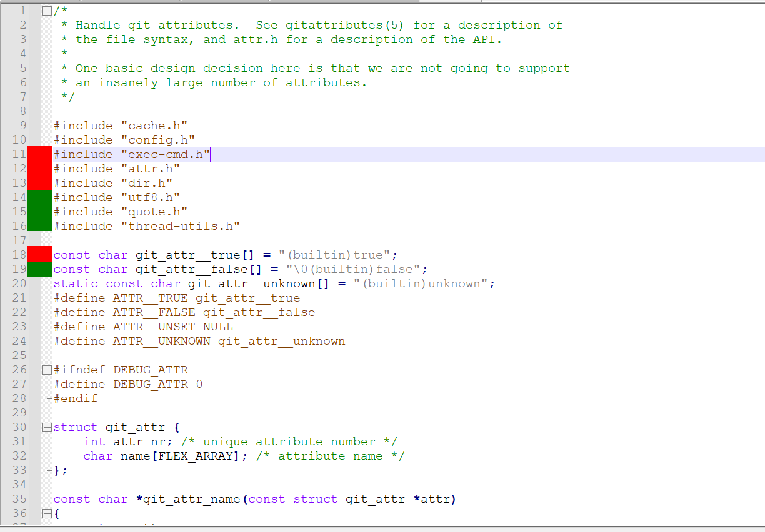Click the git_attr_name function signature line
Screen dimensions: 765x532
pyautogui.click(x=255, y=499)
